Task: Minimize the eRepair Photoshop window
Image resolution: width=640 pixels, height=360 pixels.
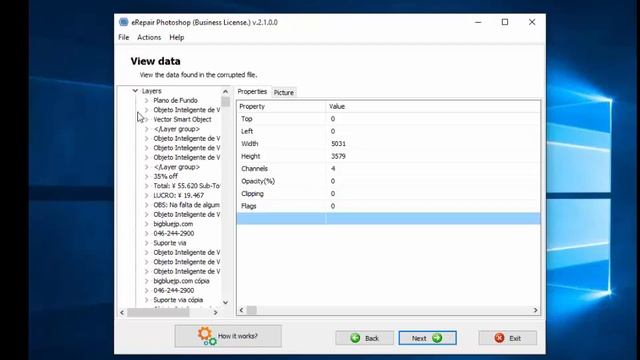Action: [x=478, y=22]
